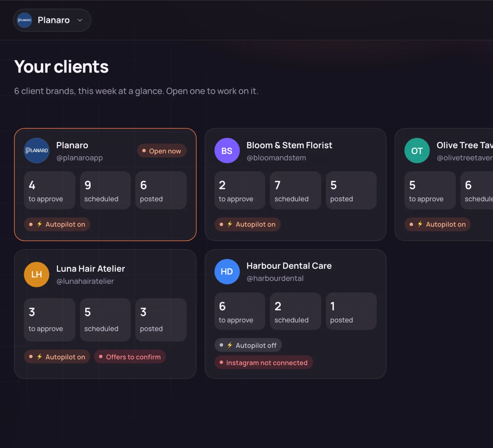The width and height of the screenshot is (493, 448).
Task: Click the Harbour Dental Care client name
Action: 289,266
